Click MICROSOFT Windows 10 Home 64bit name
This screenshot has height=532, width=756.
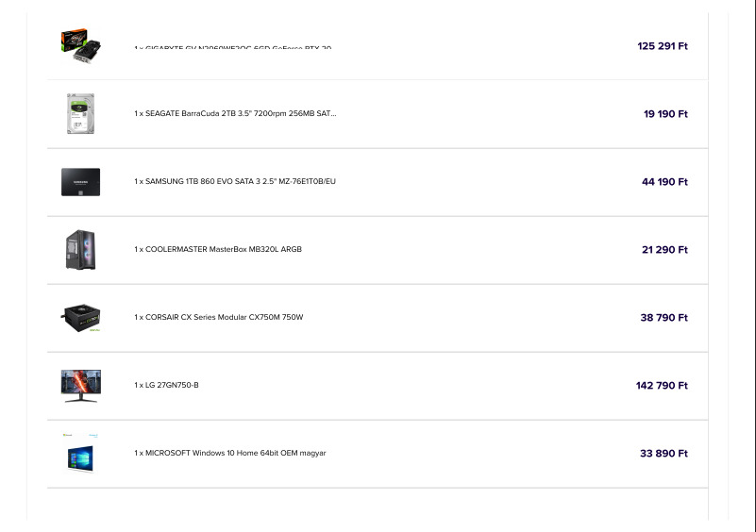point(230,454)
